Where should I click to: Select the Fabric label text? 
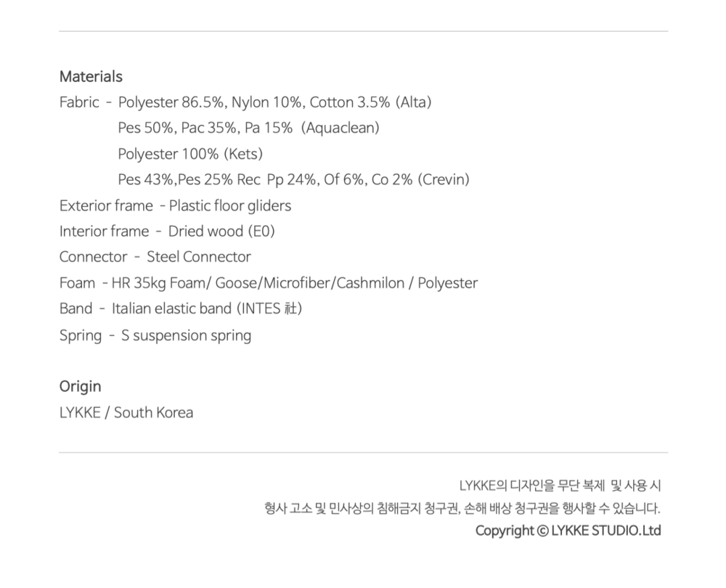click(78, 102)
